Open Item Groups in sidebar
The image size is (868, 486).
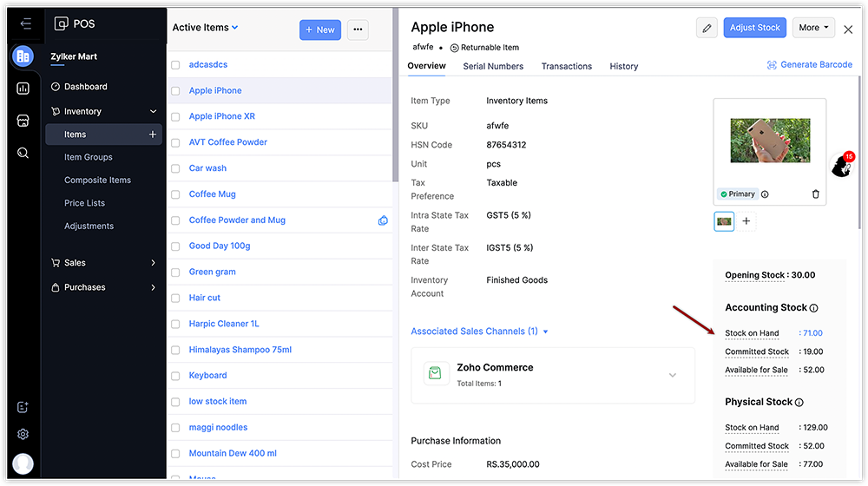(x=89, y=157)
